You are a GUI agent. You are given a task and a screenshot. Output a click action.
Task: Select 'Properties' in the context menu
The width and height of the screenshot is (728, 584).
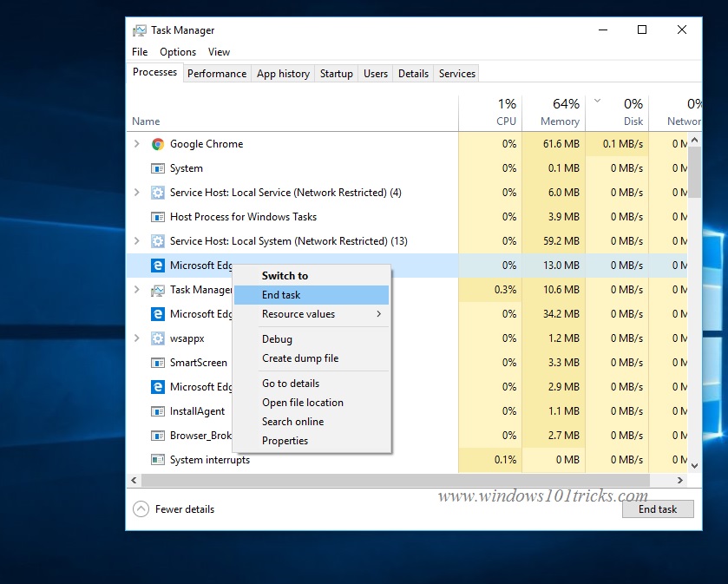pyautogui.click(x=285, y=440)
